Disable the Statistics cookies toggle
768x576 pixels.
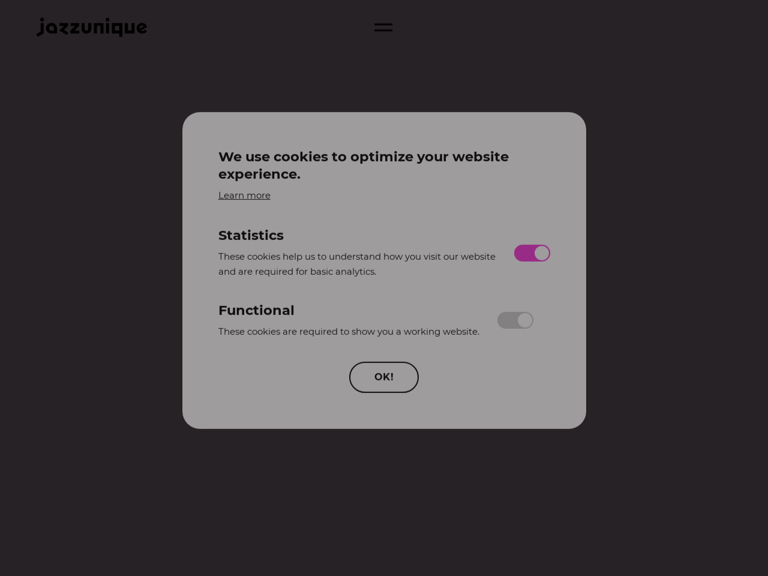(x=532, y=253)
